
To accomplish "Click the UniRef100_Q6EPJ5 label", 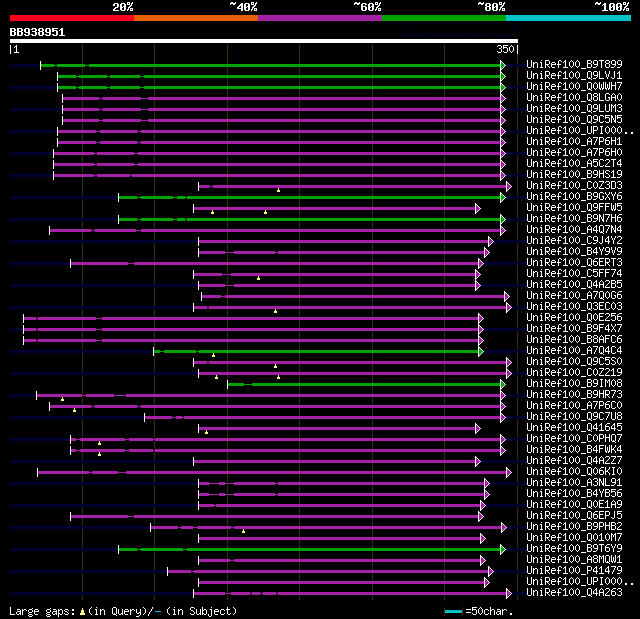I will tap(574, 516).
